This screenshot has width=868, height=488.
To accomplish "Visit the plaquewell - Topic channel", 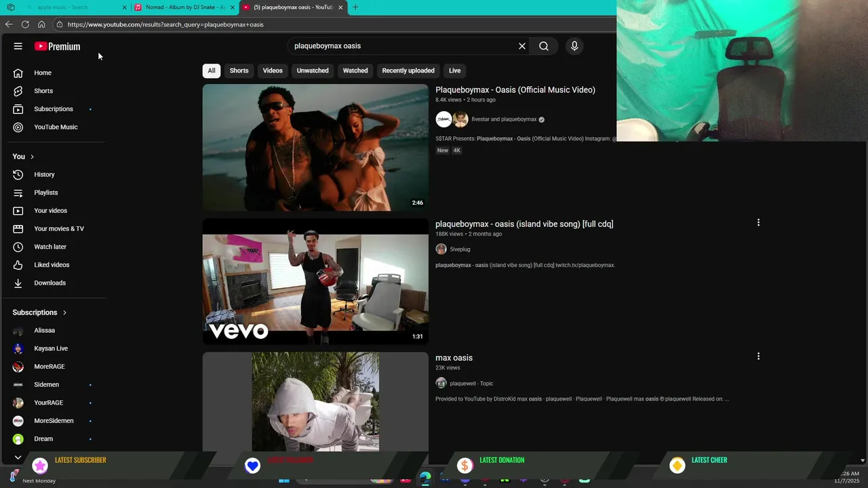I will click(x=471, y=384).
